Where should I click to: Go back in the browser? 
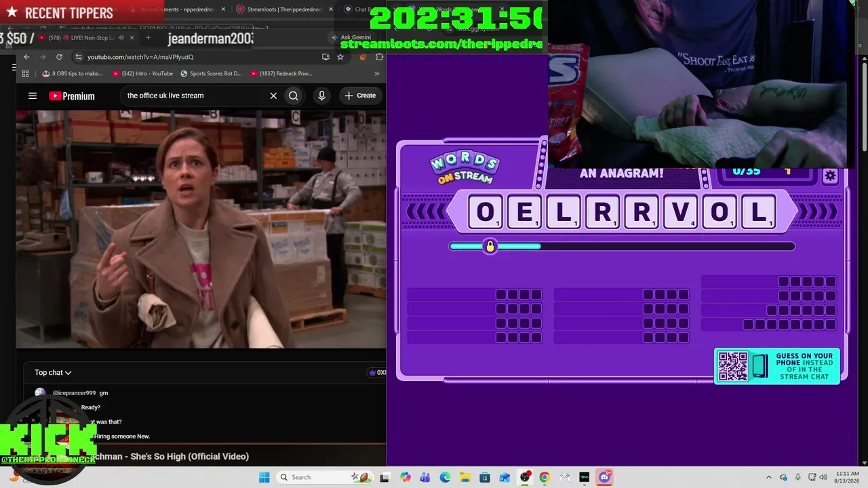[x=26, y=57]
